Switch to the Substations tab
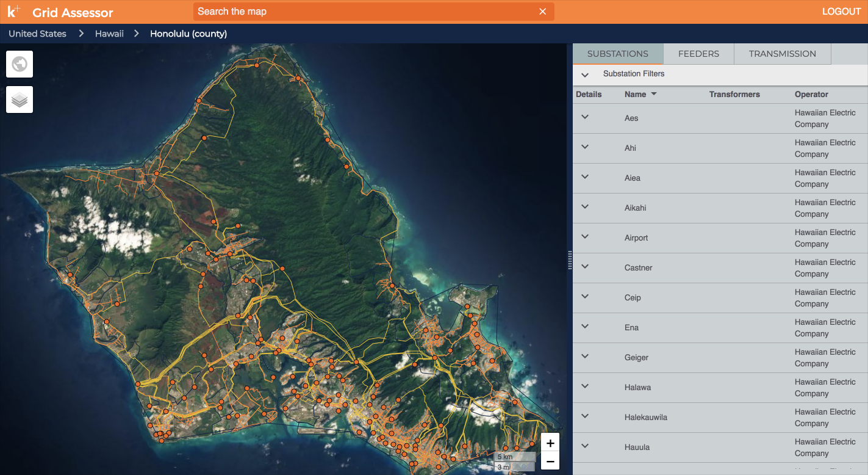 (618, 54)
